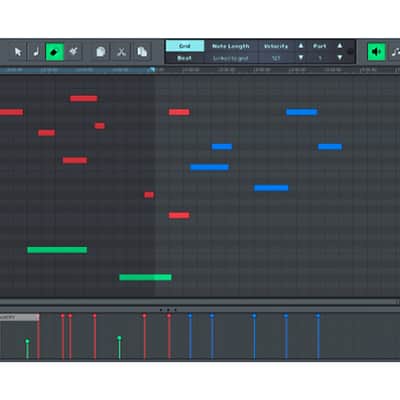Select the lowest red note

[x=179, y=216]
